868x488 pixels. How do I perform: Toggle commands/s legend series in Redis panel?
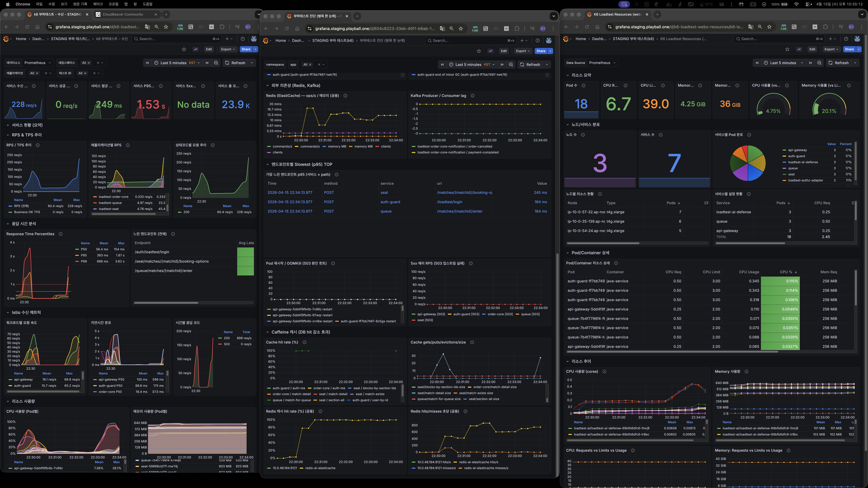pyautogui.click(x=282, y=147)
